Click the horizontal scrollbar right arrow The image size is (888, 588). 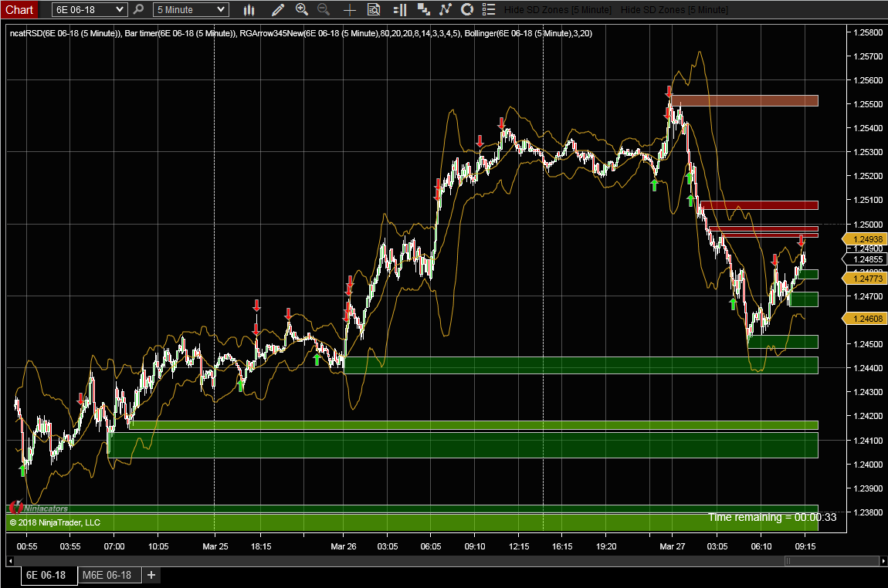883,561
